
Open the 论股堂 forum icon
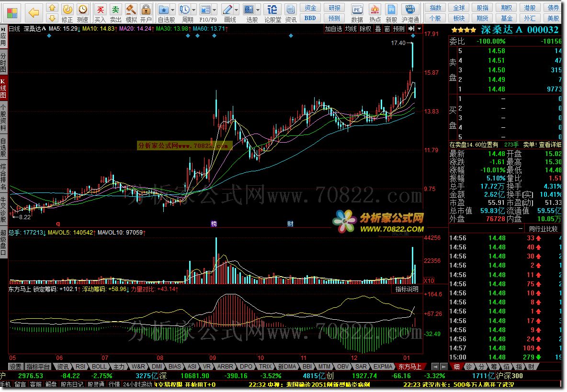pos(272,12)
